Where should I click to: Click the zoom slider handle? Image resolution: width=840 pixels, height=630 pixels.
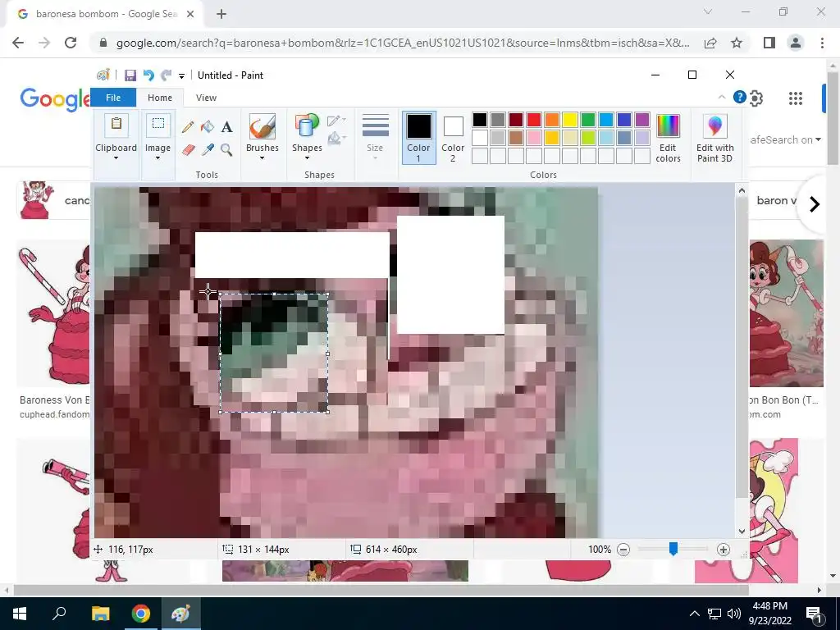point(673,549)
